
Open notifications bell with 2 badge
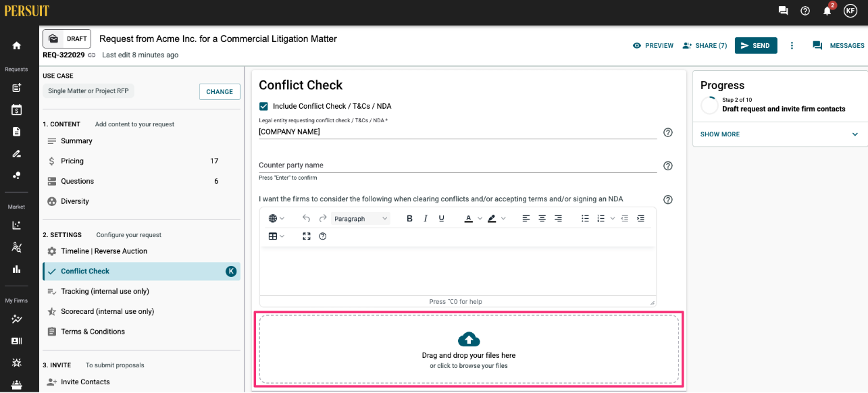827,10
